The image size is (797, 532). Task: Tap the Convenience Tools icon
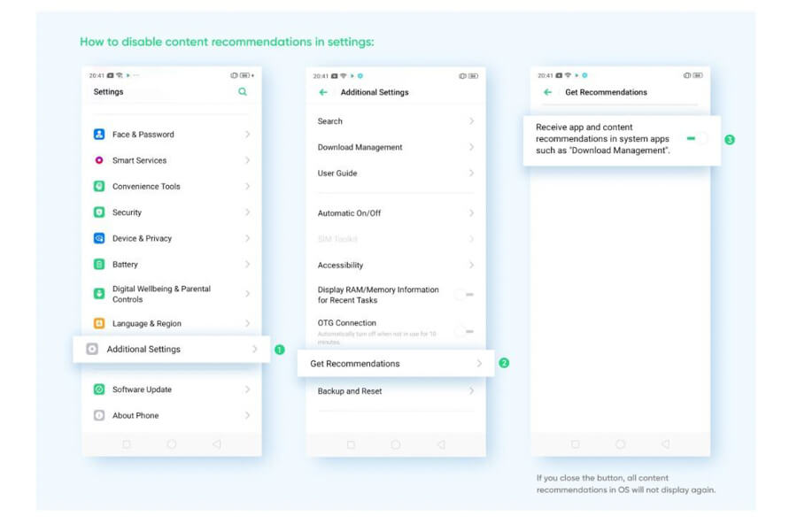pyautogui.click(x=99, y=187)
